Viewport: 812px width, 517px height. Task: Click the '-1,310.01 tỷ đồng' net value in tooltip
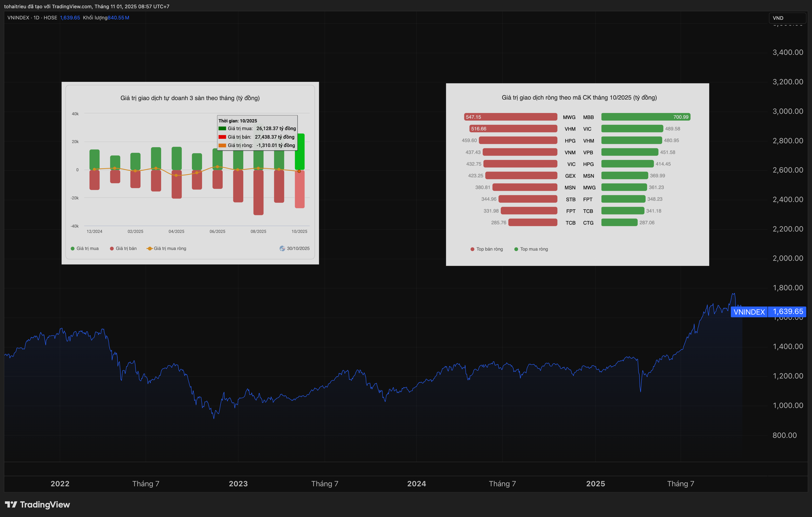[x=276, y=146]
